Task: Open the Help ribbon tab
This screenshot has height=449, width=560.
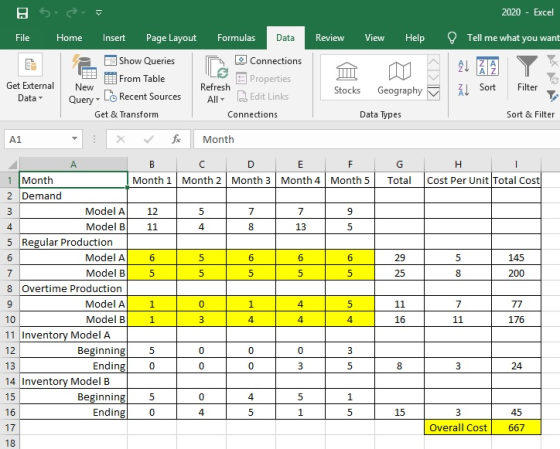Action: coord(415,38)
